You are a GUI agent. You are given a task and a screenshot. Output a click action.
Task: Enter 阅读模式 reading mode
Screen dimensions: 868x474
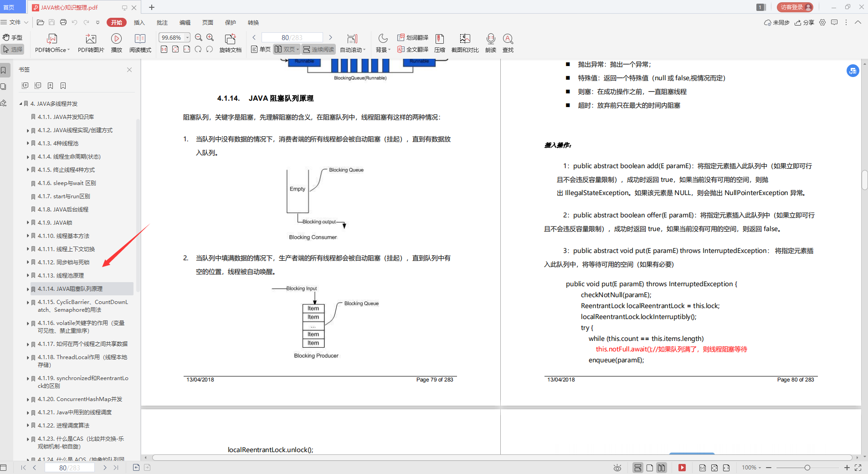(x=140, y=43)
